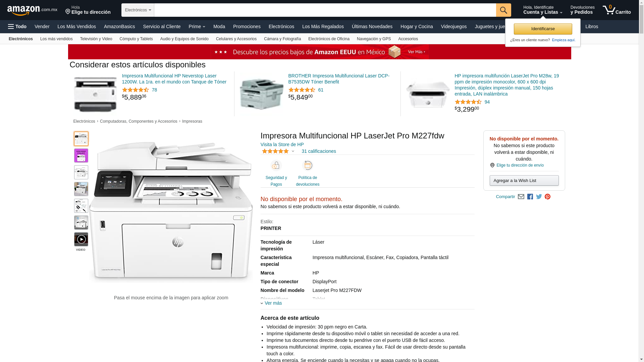Screen dimensions: 644x362
Task: Click the Identificarse button
Action: [x=543, y=29]
